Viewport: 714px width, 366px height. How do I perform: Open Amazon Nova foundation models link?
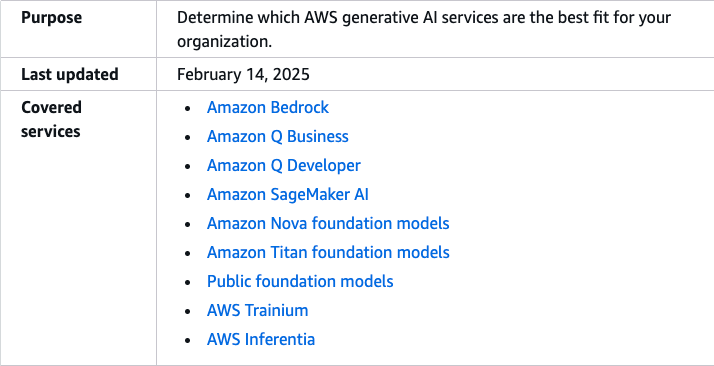(328, 223)
